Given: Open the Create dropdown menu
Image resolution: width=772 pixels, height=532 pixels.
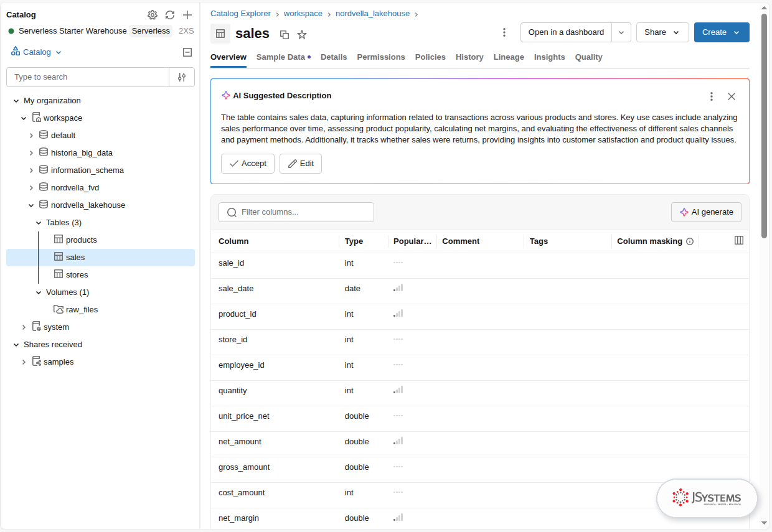Looking at the screenshot, I should pos(722,32).
